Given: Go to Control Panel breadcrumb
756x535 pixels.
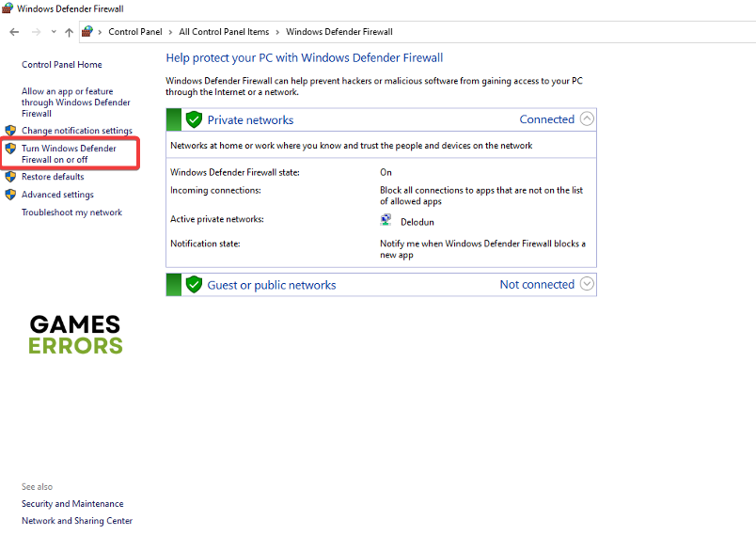Looking at the screenshot, I should click(135, 32).
